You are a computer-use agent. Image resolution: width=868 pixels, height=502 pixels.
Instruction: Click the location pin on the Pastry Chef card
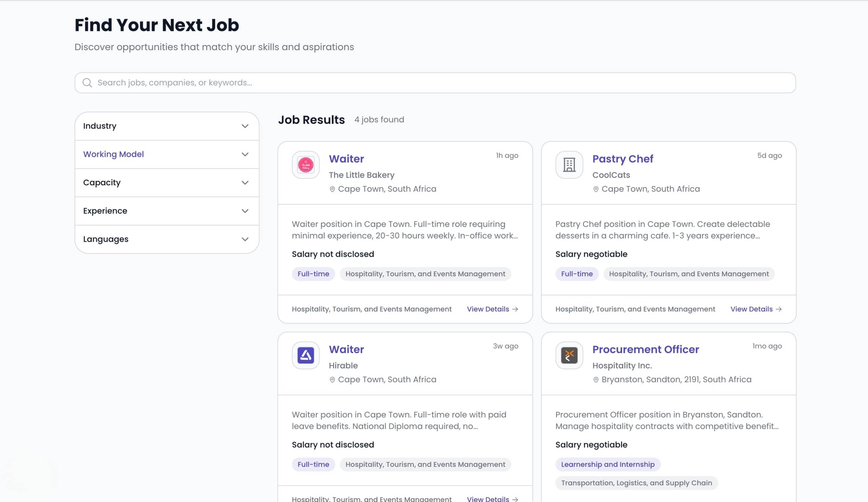click(595, 189)
